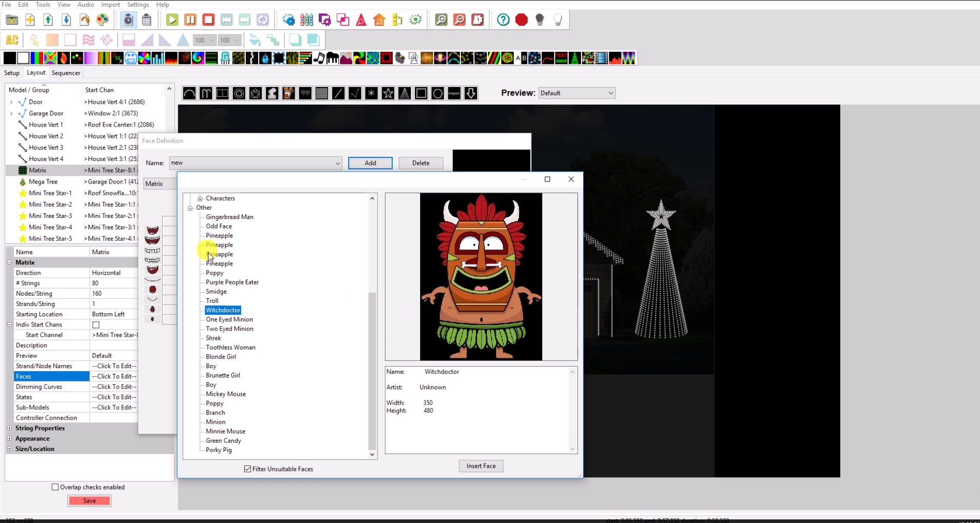980x523 pixels.
Task: Select the AC lights mode icon
Action: [x=12, y=40]
